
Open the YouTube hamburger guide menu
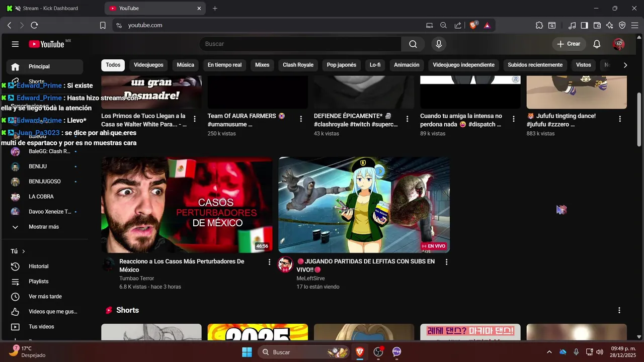pyautogui.click(x=15, y=44)
